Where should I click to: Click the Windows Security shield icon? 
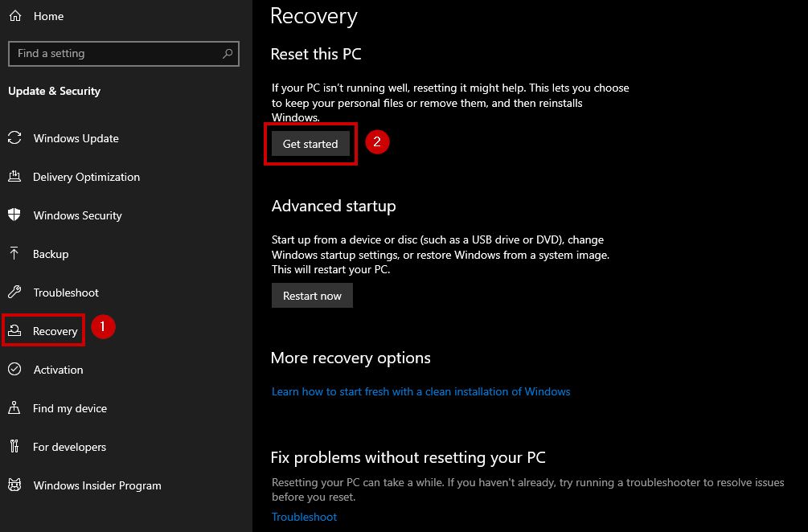pos(14,215)
